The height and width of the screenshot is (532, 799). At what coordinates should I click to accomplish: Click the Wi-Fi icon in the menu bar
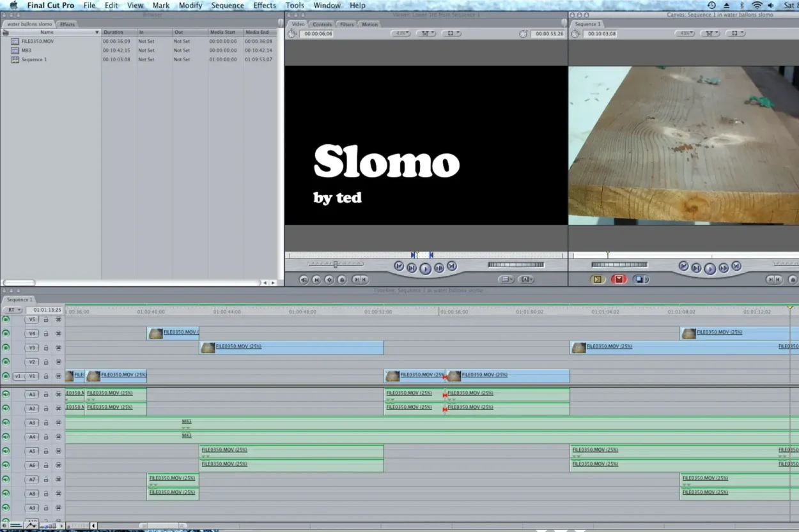[x=757, y=5]
